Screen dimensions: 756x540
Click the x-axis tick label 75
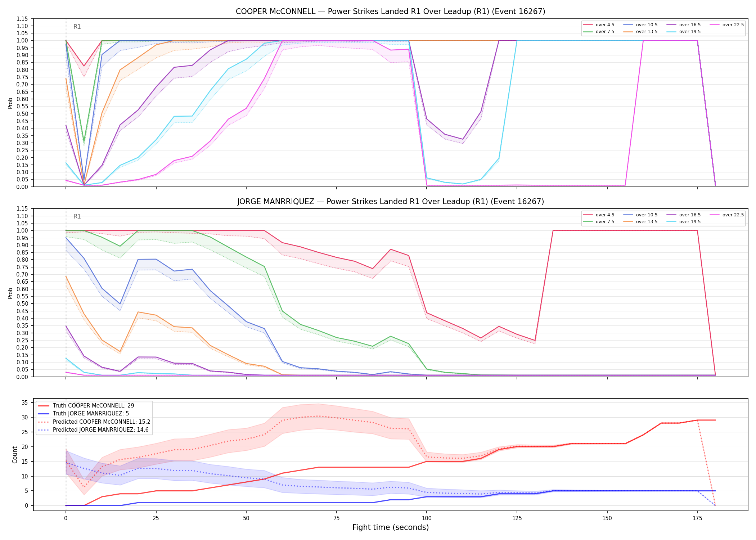click(x=336, y=518)
